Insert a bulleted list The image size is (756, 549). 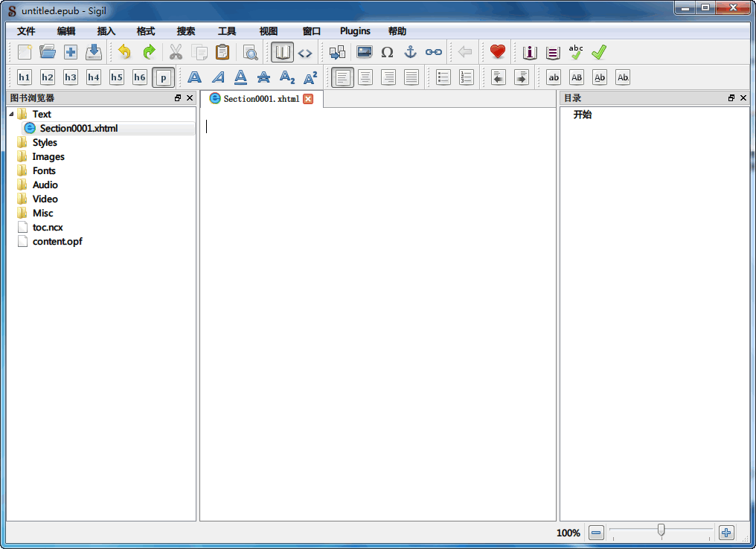click(443, 77)
